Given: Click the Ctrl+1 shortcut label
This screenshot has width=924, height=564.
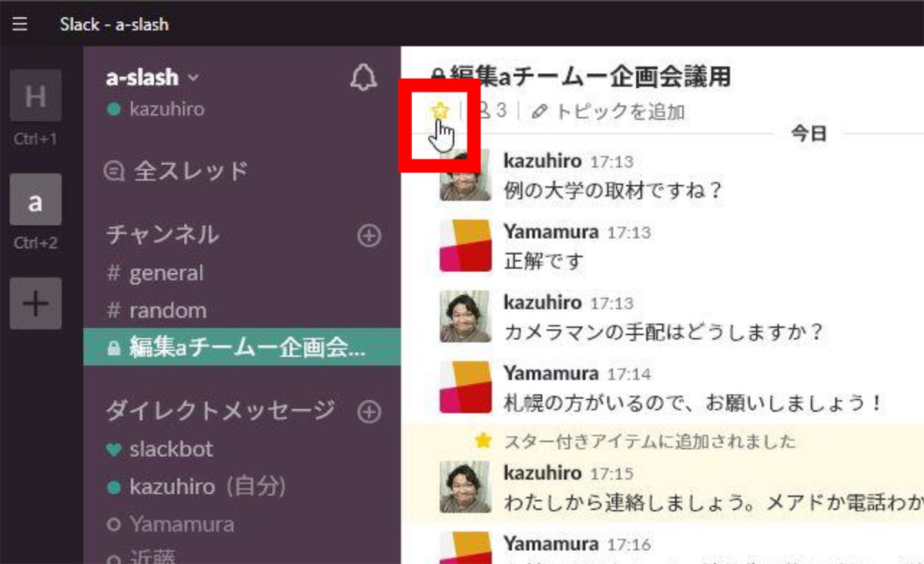Looking at the screenshot, I should pyautogui.click(x=35, y=139).
